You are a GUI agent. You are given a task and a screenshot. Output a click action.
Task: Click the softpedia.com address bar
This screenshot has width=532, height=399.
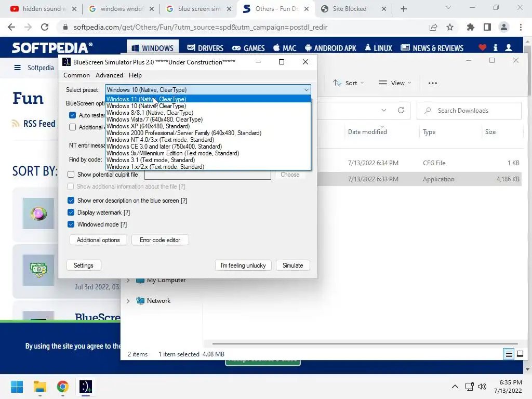pos(200,27)
